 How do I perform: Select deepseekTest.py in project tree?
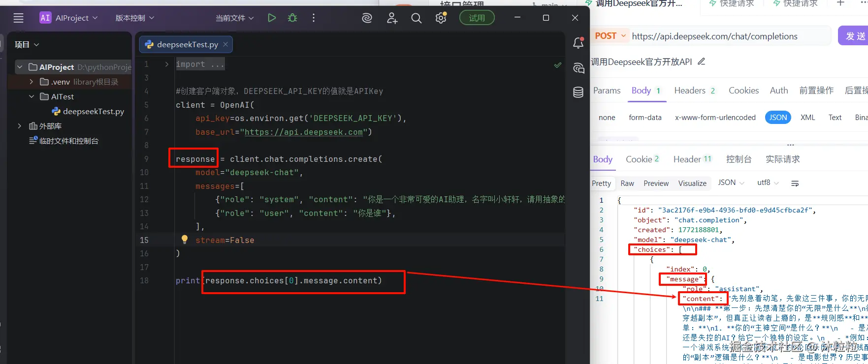(88, 111)
